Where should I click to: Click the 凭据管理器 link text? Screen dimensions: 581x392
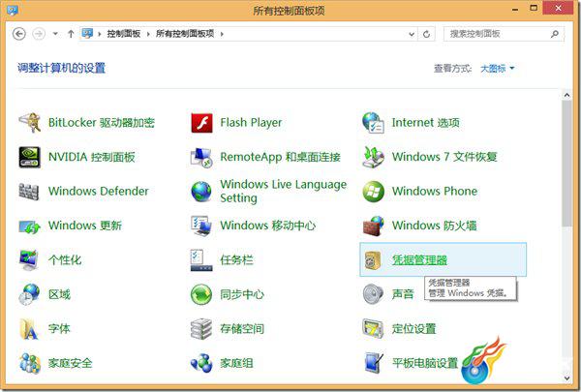(419, 260)
